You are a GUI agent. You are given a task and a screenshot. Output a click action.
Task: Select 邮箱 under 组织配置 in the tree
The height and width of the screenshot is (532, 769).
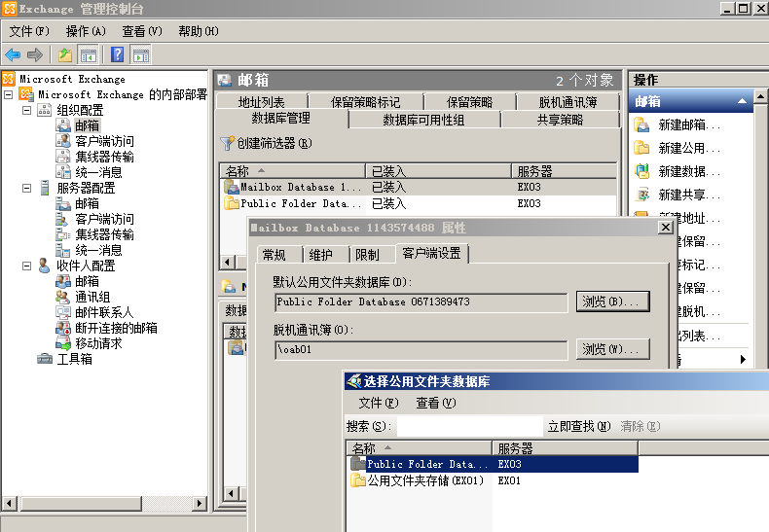(88, 125)
